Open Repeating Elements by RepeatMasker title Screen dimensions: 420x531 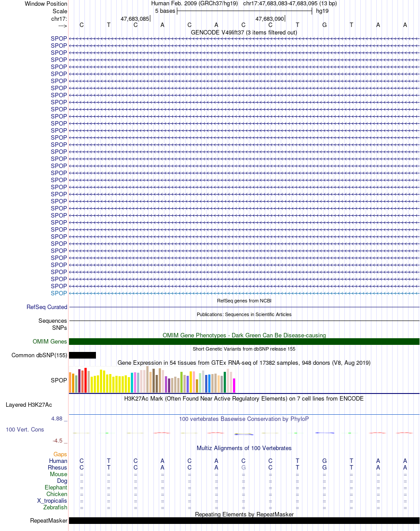[244, 514]
